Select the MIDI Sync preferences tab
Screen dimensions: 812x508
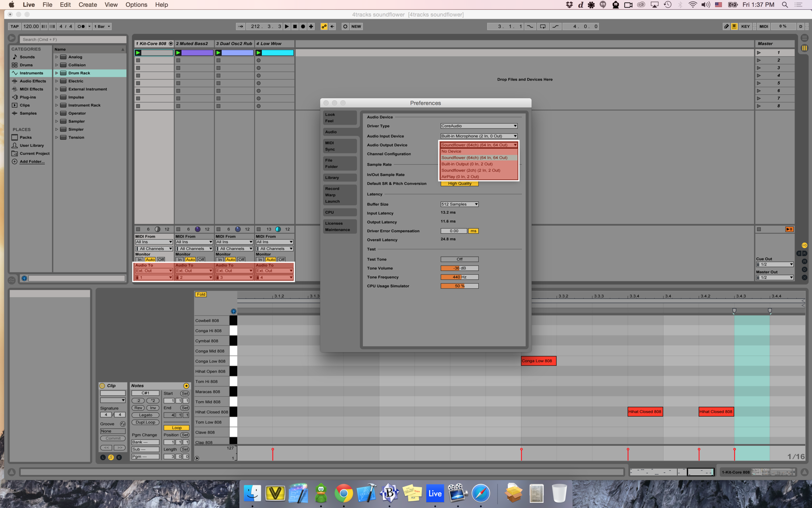340,146
